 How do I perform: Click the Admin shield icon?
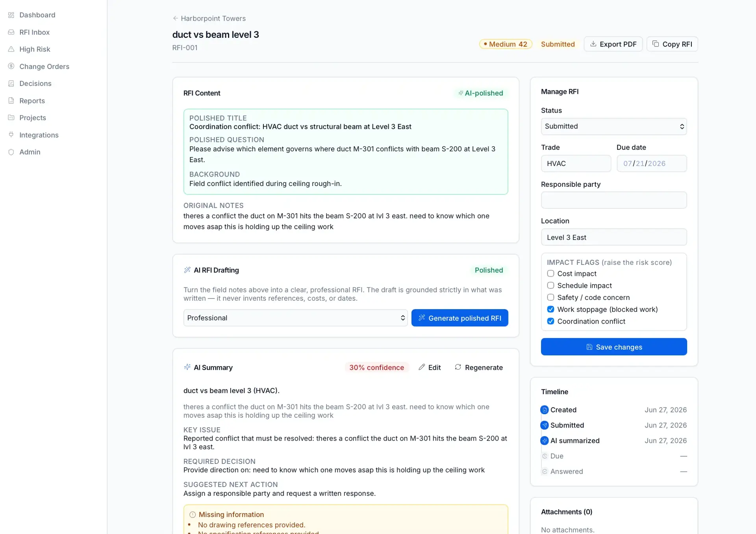tap(11, 152)
